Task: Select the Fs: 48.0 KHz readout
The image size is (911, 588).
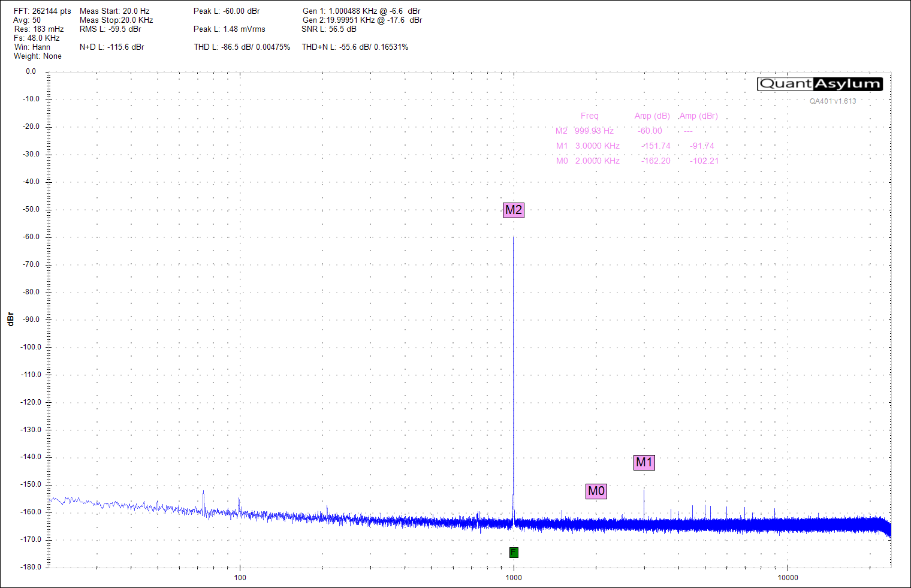Action: [x=37, y=38]
